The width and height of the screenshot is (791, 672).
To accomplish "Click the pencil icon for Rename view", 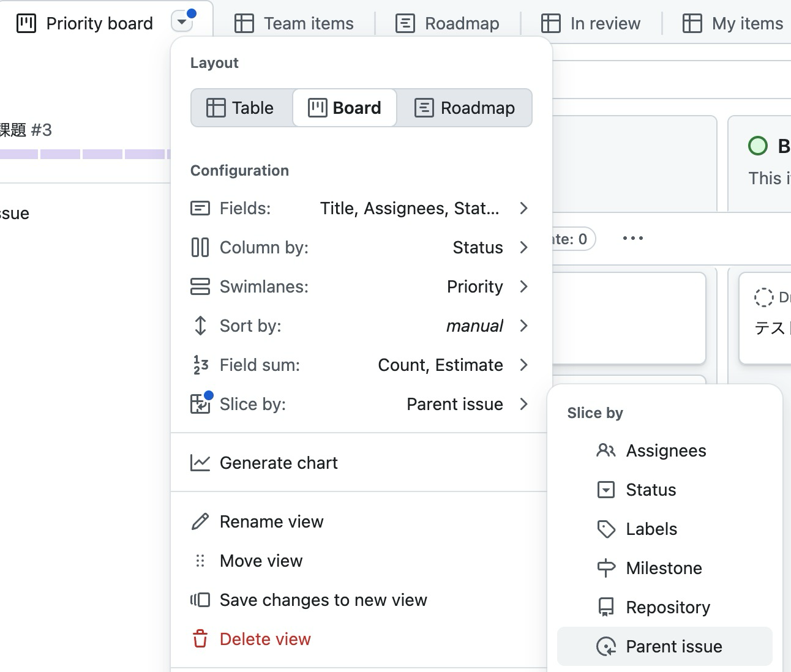I will click(x=200, y=521).
